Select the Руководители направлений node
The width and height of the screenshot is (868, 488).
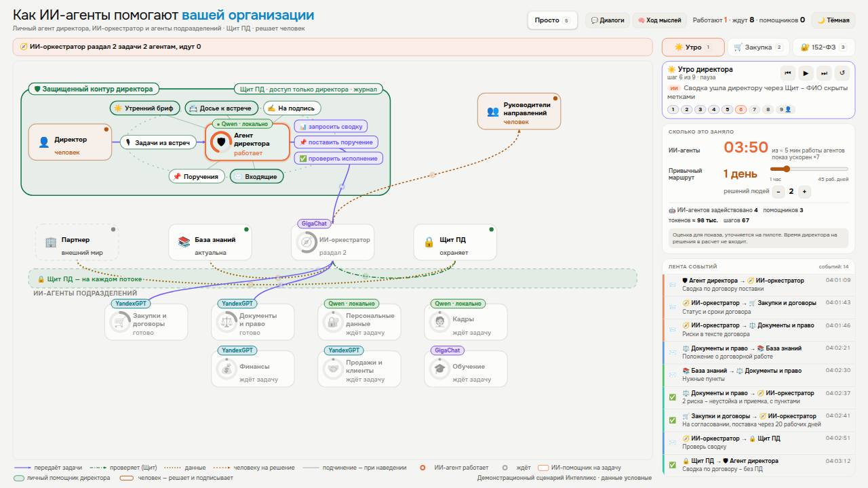519,110
